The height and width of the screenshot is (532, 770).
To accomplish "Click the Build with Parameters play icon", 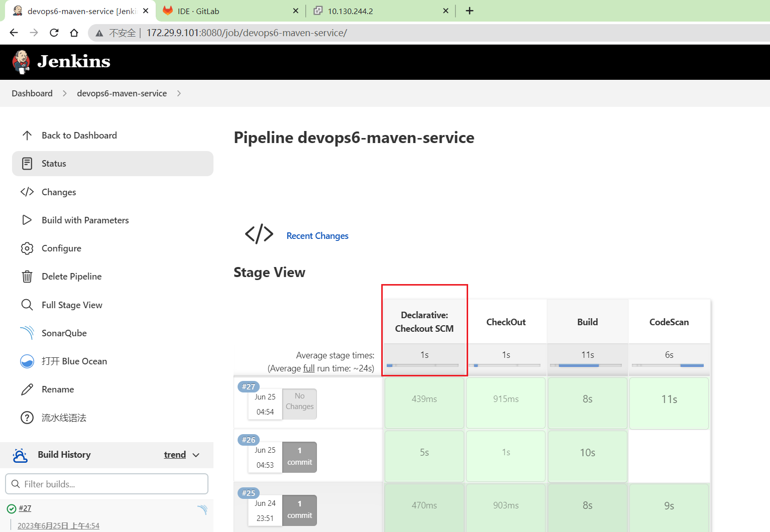I will (x=27, y=220).
